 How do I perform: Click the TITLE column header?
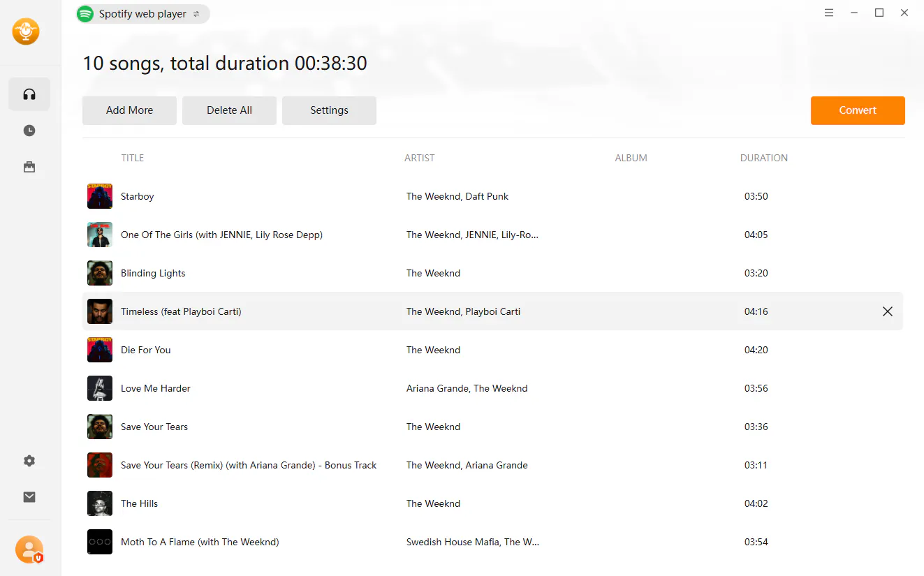pos(132,158)
